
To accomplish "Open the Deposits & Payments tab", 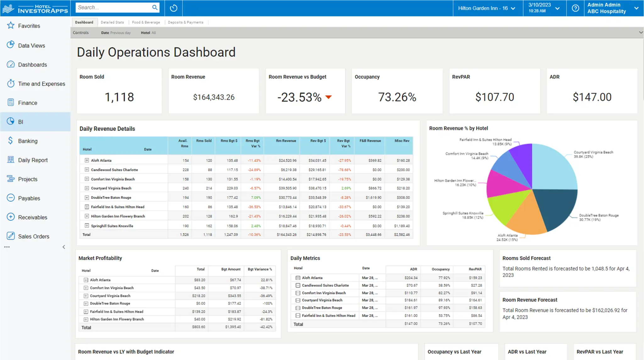I will click(x=186, y=22).
